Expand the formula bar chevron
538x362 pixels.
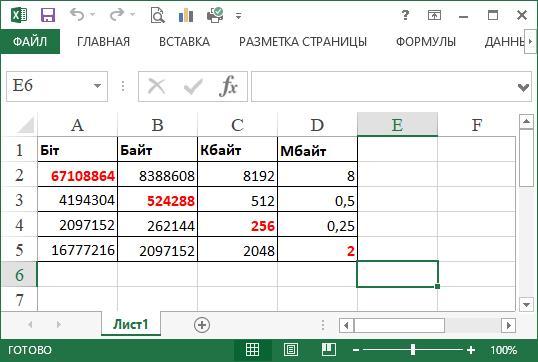click(x=523, y=87)
